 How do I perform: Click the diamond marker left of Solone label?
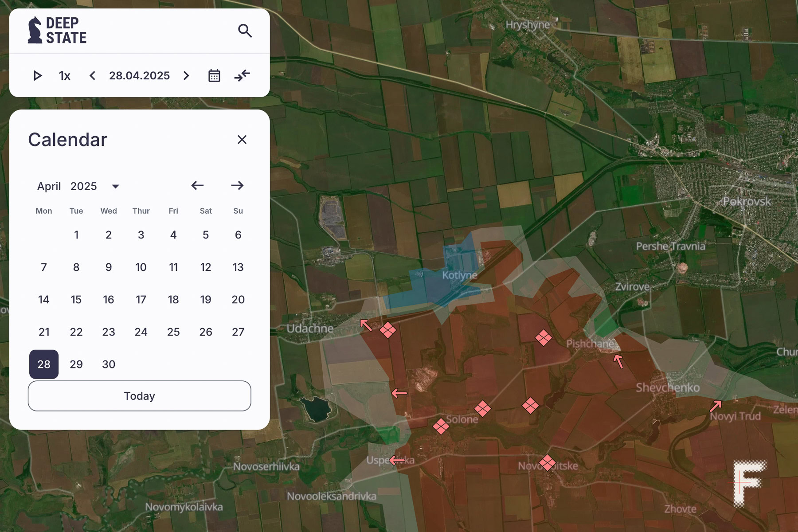click(x=441, y=426)
